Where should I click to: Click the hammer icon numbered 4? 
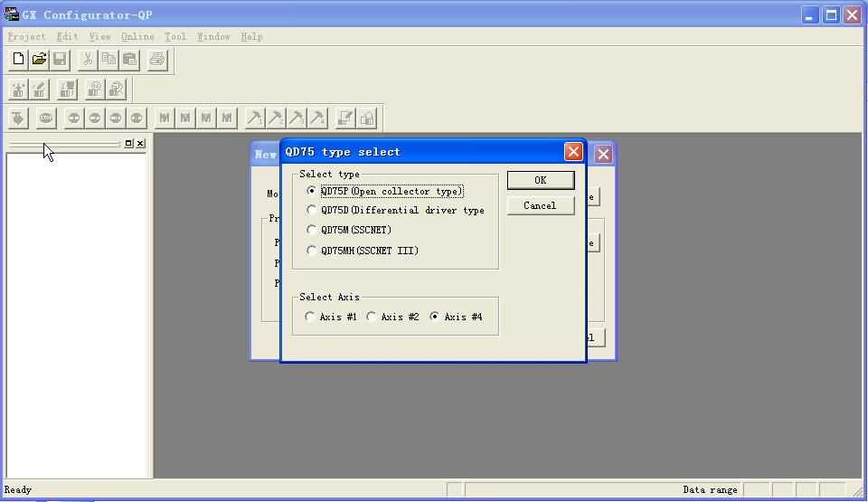[x=317, y=118]
